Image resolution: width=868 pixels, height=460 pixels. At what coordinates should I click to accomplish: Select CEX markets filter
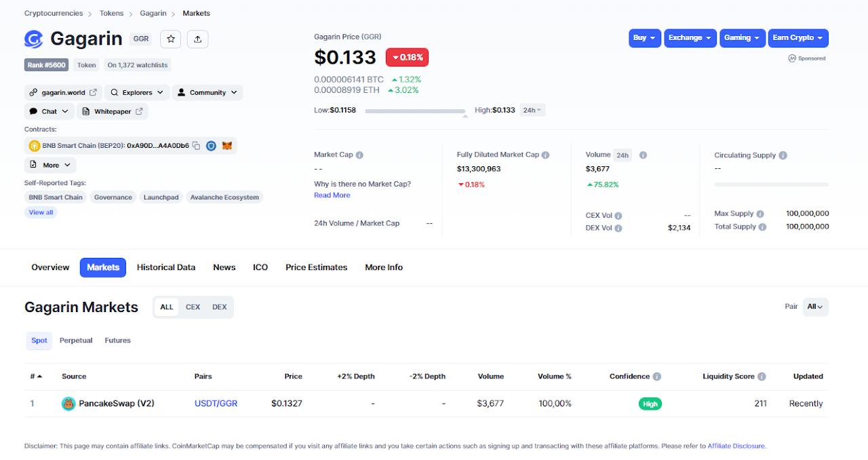click(193, 307)
